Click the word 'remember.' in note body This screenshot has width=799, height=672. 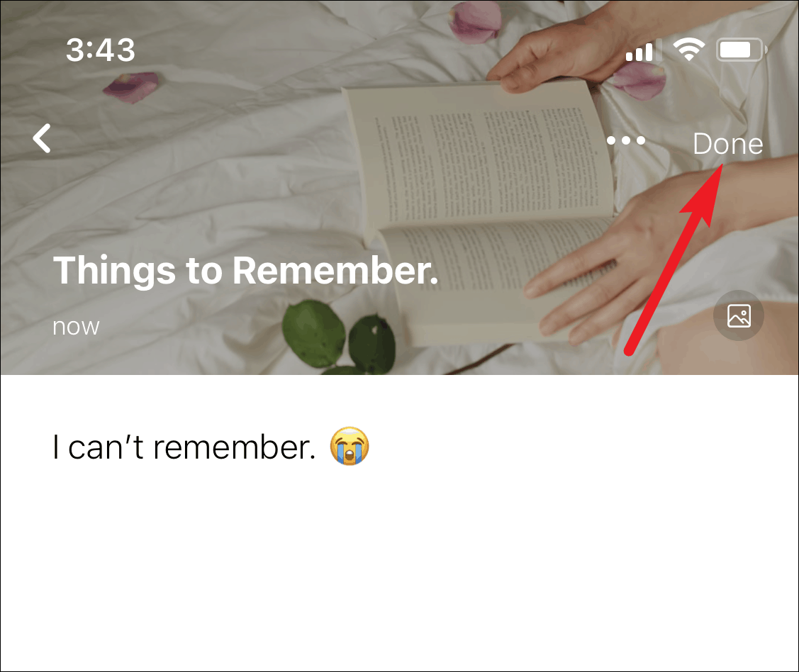[235, 447]
